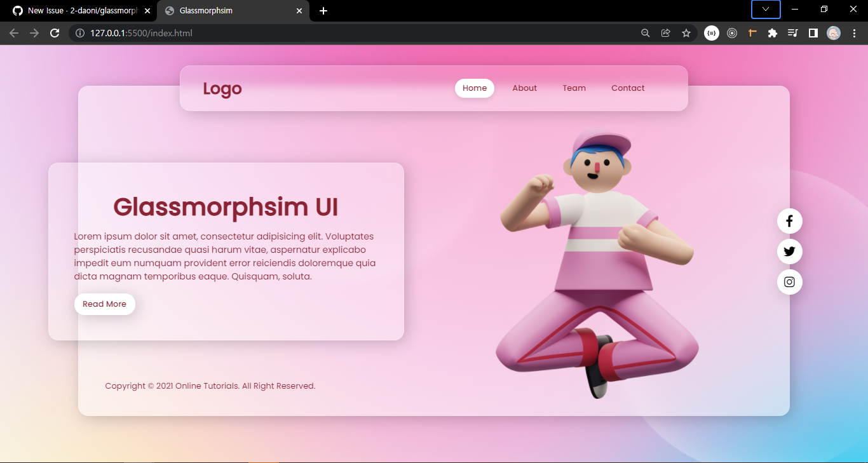
Task: Click the Facebook icon on the page
Action: coord(789,221)
